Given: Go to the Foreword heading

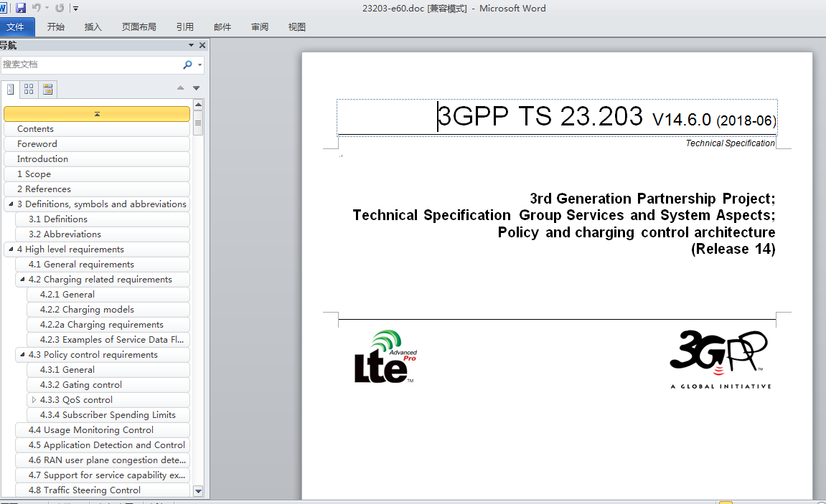Looking at the screenshot, I should (x=97, y=143).
